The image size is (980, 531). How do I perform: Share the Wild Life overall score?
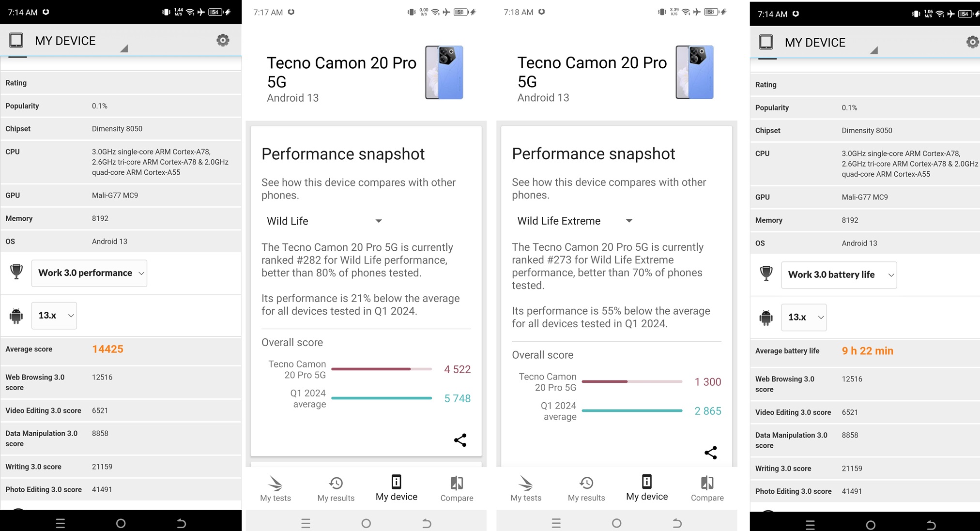(x=460, y=440)
